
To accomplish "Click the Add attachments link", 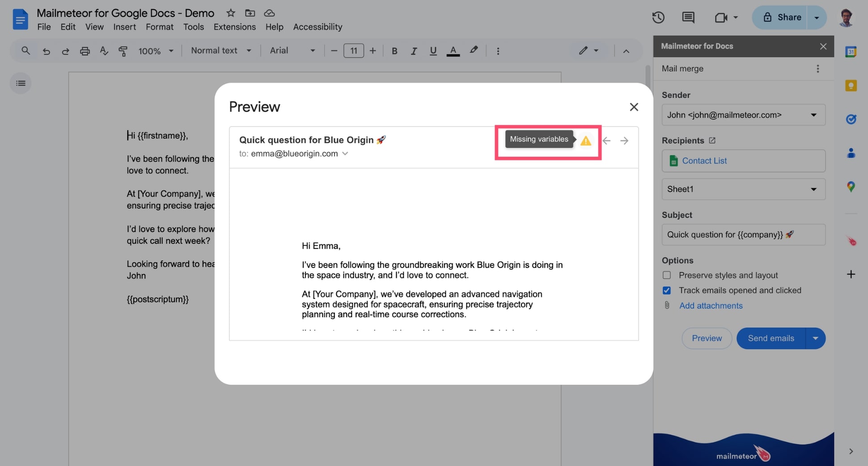I will tap(711, 306).
